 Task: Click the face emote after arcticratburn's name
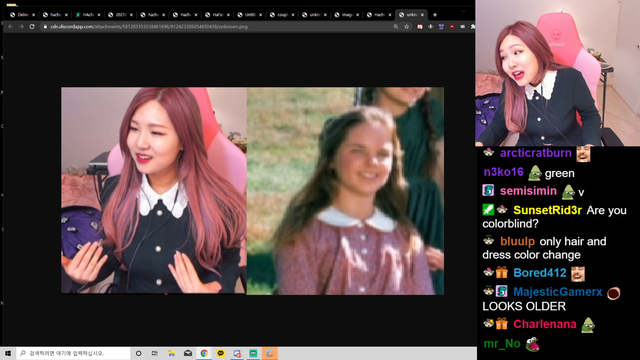point(583,154)
